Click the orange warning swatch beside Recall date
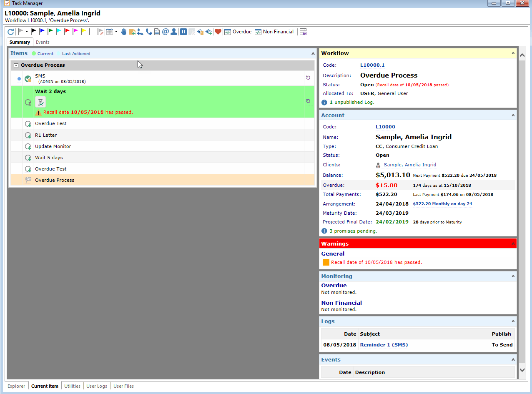Image resolution: width=532 pixels, height=394 pixels. (x=326, y=262)
